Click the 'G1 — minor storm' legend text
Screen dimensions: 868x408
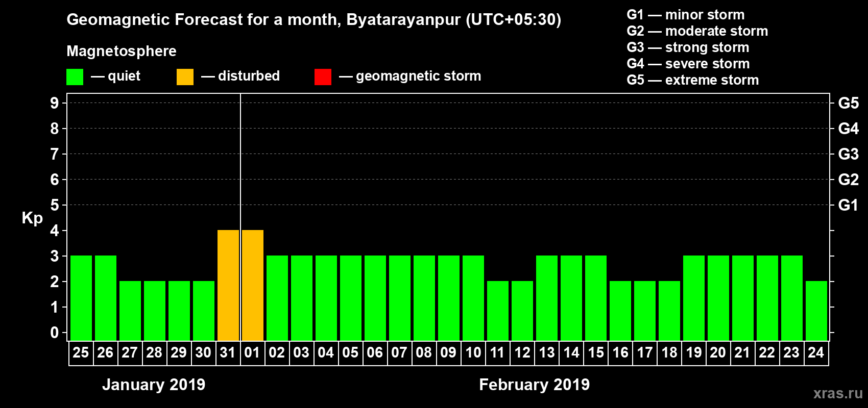click(686, 15)
